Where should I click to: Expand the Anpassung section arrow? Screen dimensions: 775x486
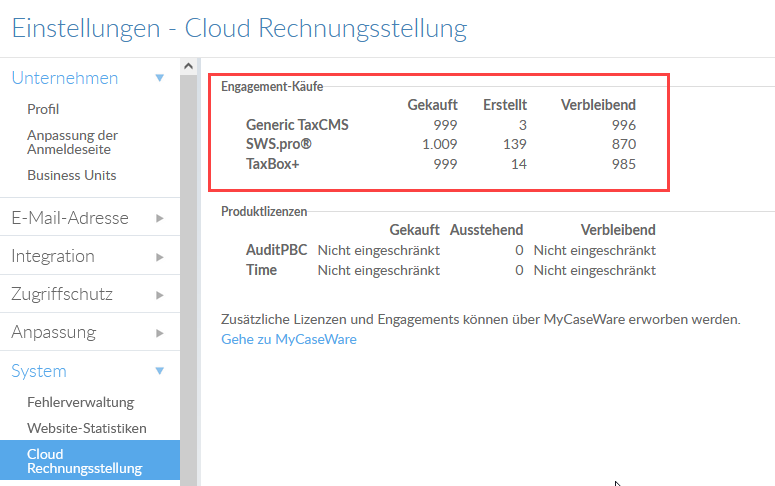(x=160, y=333)
